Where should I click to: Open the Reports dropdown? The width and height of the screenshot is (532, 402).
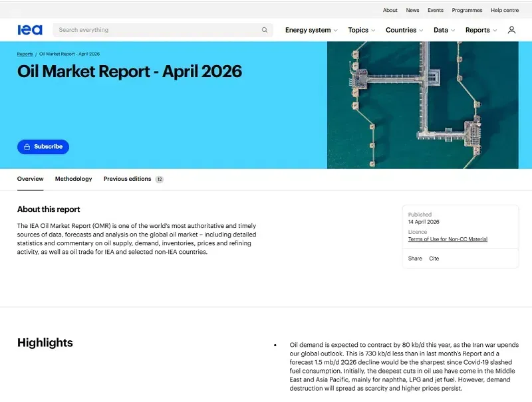click(481, 30)
